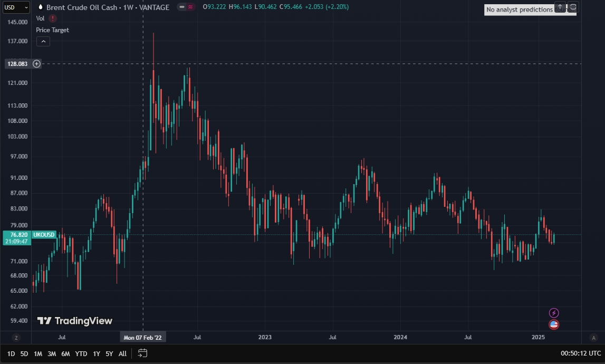Select the 1D time range
This screenshot has height=364, width=605.
tap(11, 353)
